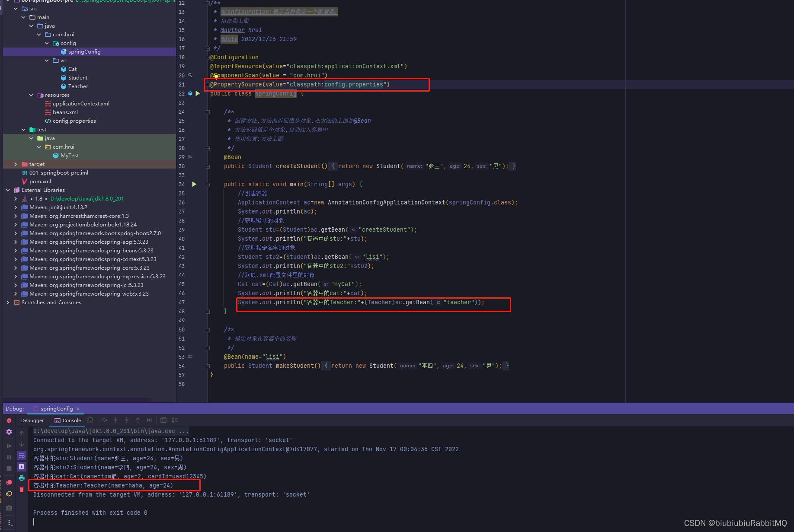Viewport: 794px width, 532px height.
Task: Click the component scan gutter icon on line 20
Action: pyautogui.click(x=190, y=75)
